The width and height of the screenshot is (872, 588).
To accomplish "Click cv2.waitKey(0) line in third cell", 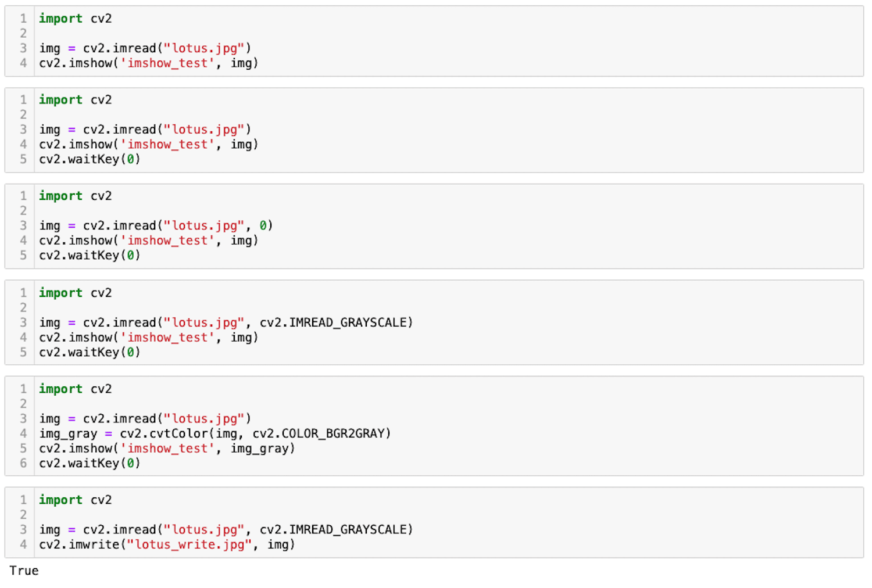I will click(x=90, y=255).
